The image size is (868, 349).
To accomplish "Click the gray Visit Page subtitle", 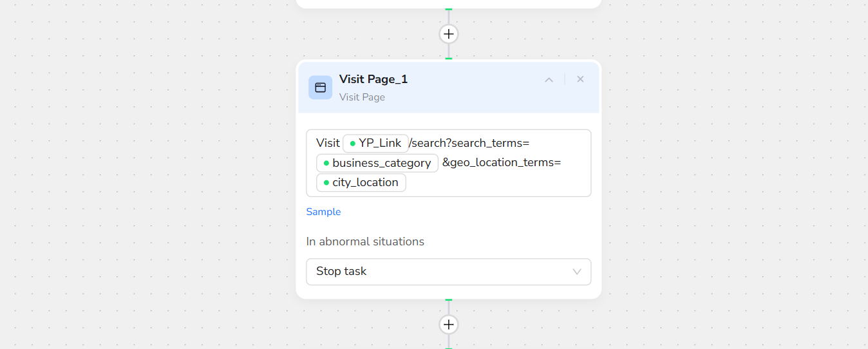I will click(x=362, y=97).
